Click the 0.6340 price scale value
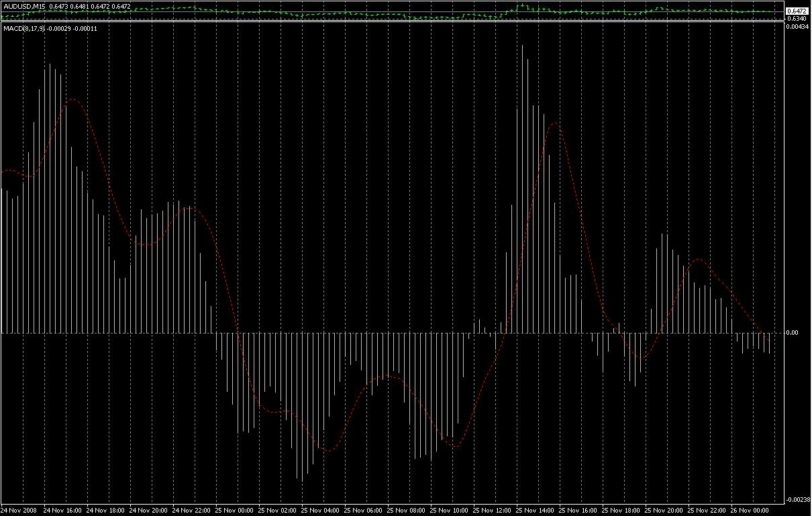This screenshot has height=516, width=812. coord(795,19)
